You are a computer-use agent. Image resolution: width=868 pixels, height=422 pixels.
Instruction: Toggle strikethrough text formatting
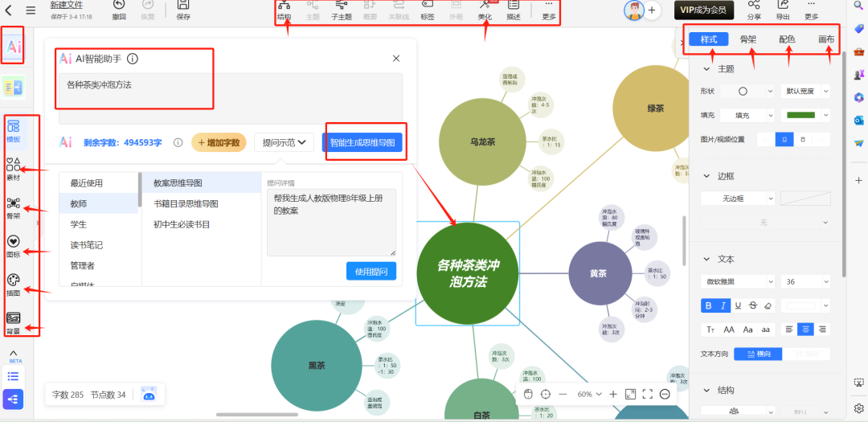752,305
